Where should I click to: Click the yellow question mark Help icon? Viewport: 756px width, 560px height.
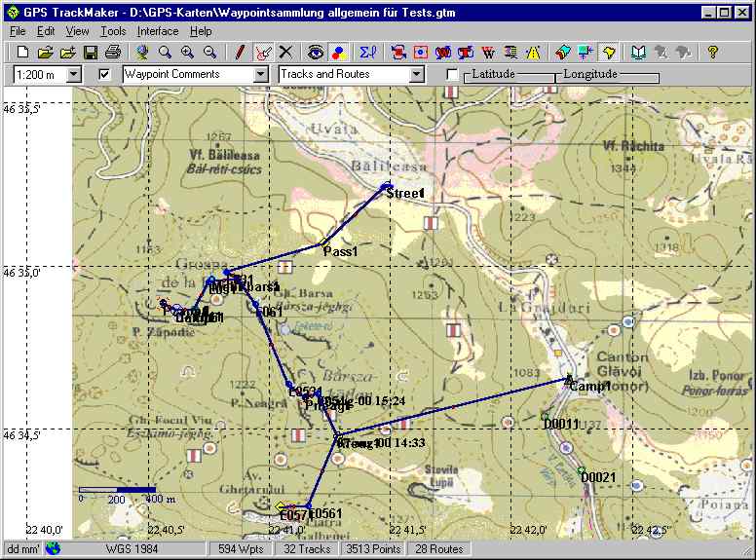(712, 52)
